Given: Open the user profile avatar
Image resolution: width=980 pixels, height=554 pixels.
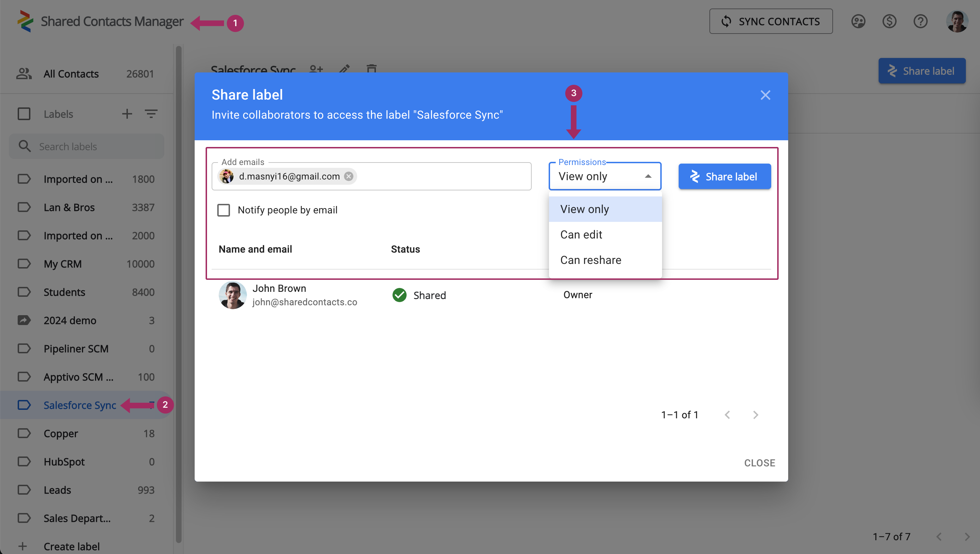Looking at the screenshot, I should tap(957, 21).
